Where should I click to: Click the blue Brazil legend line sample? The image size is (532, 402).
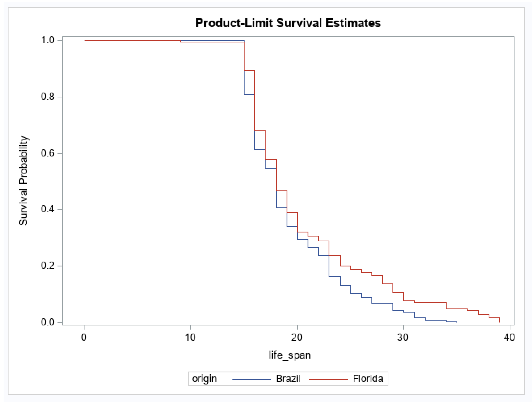pos(251,379)
